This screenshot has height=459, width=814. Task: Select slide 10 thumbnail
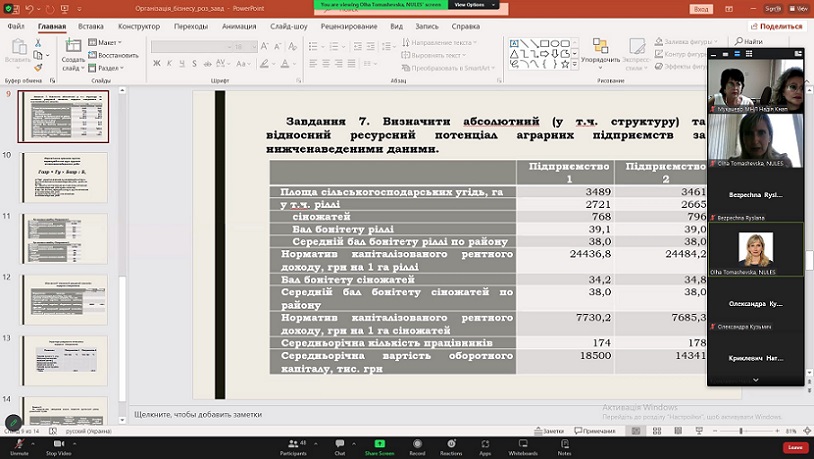tap(65, 178)
